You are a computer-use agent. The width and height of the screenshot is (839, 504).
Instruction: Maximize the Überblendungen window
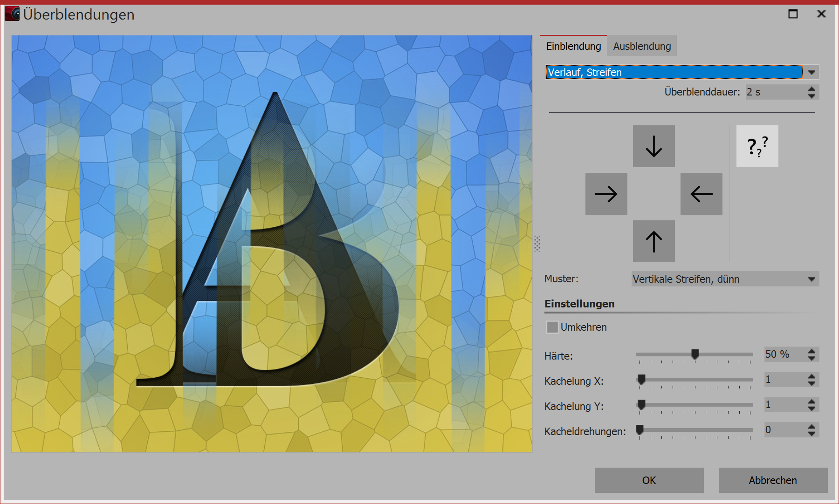[793, 14]
